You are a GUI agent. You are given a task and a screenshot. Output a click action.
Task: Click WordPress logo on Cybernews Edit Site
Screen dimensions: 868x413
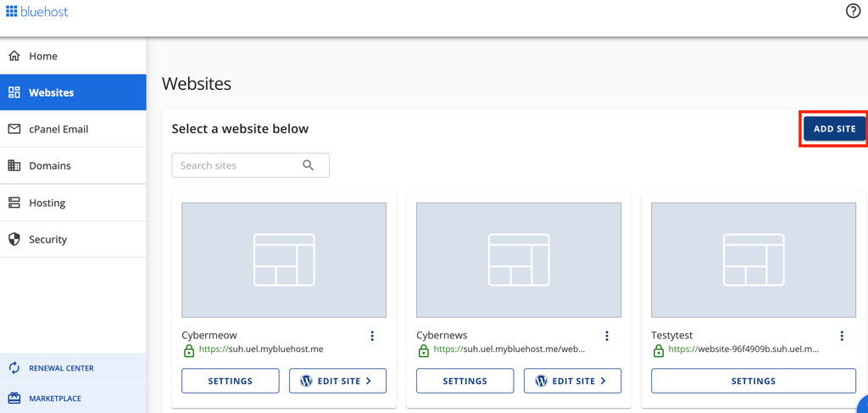[542, 381]
